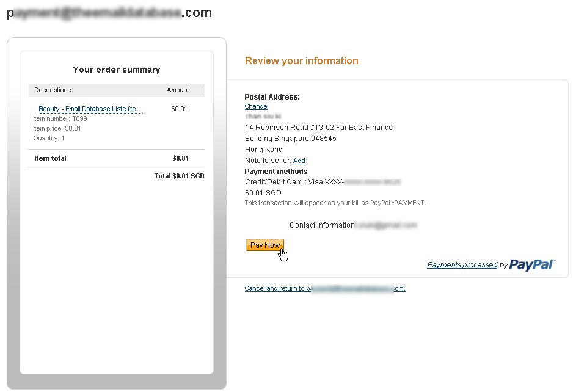The width and height of the screenshot is (576, 392).
Task: Click the Your order summary heading
Action: [x=117, y=70]
